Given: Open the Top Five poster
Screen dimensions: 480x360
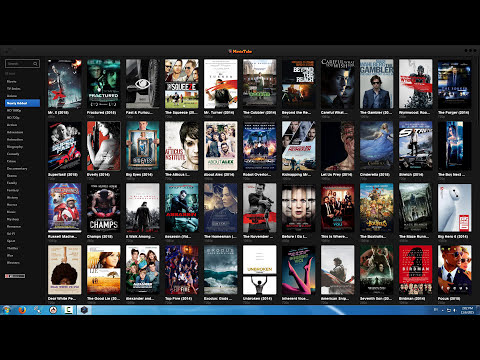Looking at the screenshot, I should (x=182, y=270).
